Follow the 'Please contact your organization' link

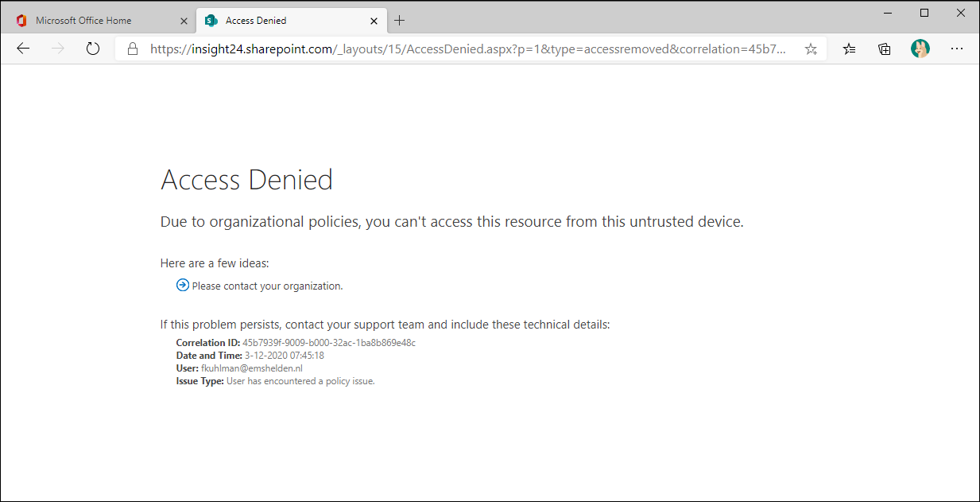(267, 286)
